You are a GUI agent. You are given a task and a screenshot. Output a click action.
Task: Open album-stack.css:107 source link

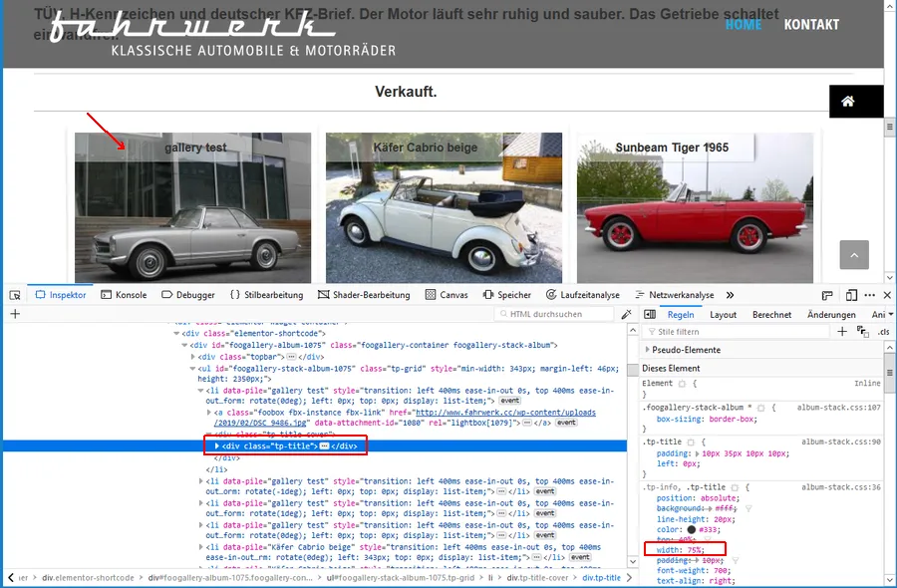click(x=838, y=408)
